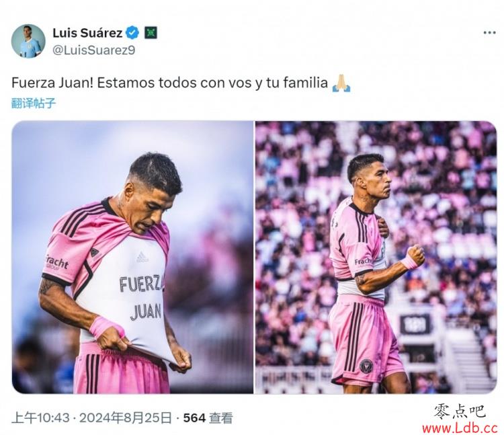
Task: Click the JUAN text on the white shirt
Action: point(146,312)
